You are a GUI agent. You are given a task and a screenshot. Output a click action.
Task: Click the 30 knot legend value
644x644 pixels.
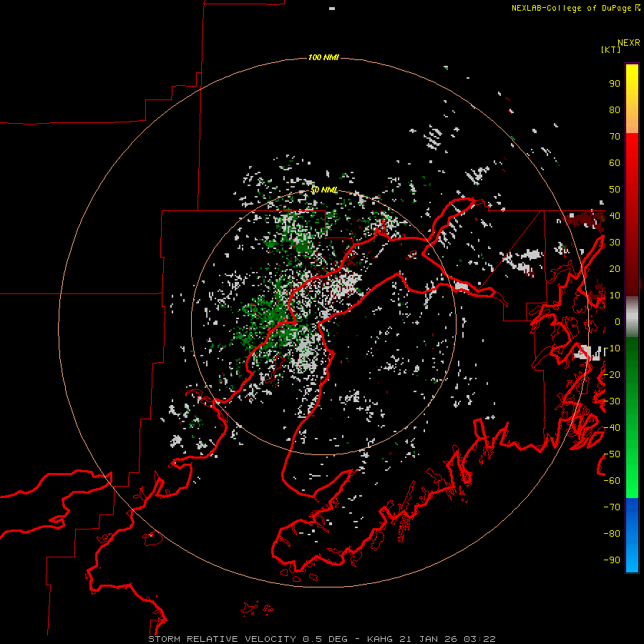click(615, 243)
